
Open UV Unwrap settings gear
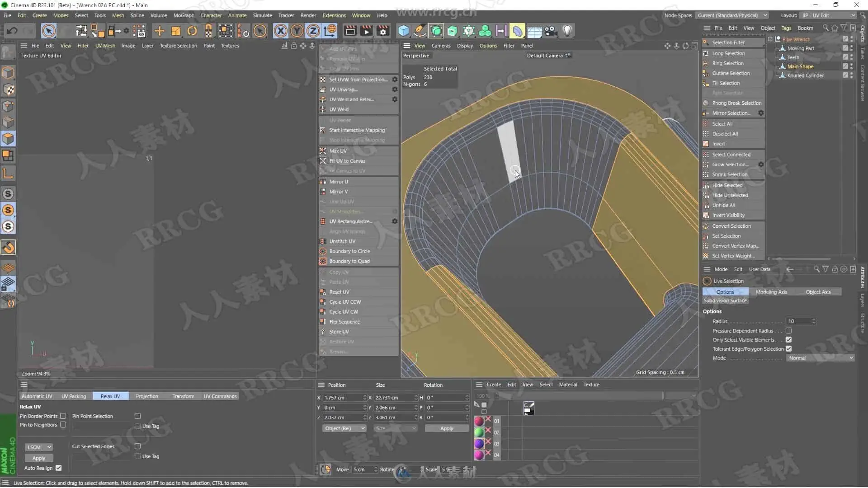[395, 89]
